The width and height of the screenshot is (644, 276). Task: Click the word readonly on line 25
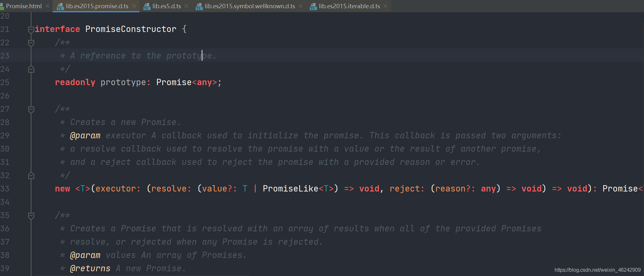pyautogui.click(x=75, y=82)
